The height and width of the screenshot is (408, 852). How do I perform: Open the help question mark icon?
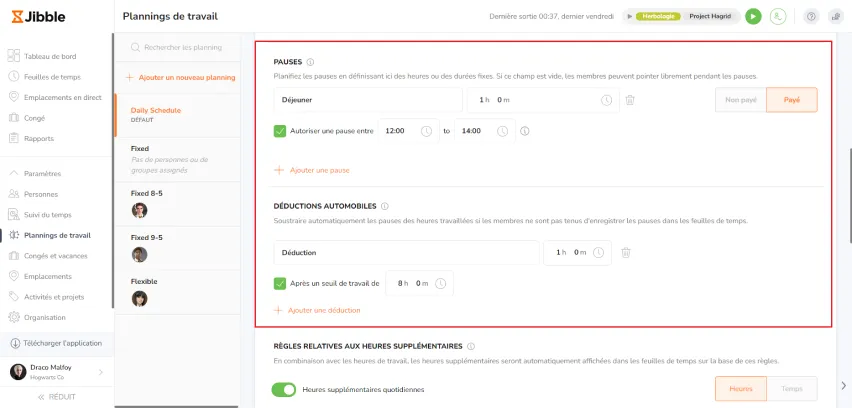pyautogui.click(x=810, y=16)
